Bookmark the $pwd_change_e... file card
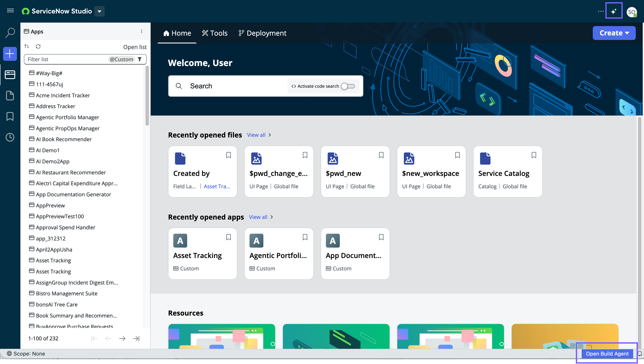Screen dimensions: 644x364 click(305, 155)
